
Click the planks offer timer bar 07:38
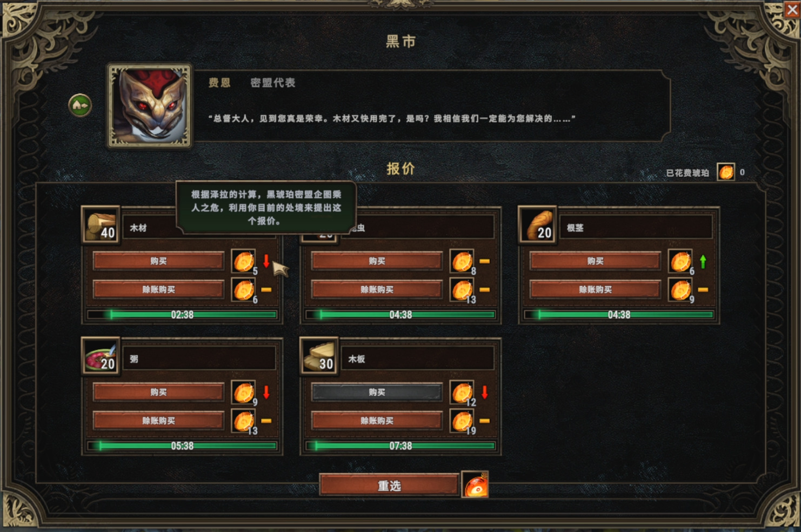tap(401, 446)
